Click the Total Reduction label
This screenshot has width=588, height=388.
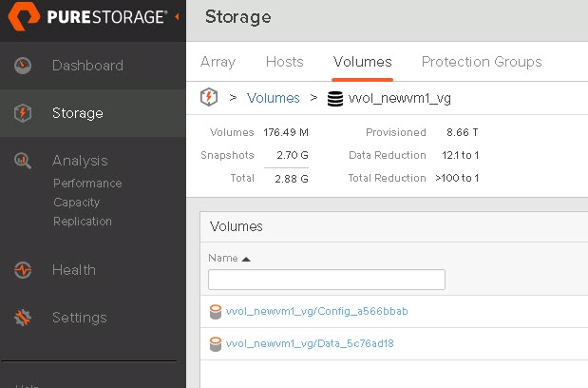click(x=387, y=178)
